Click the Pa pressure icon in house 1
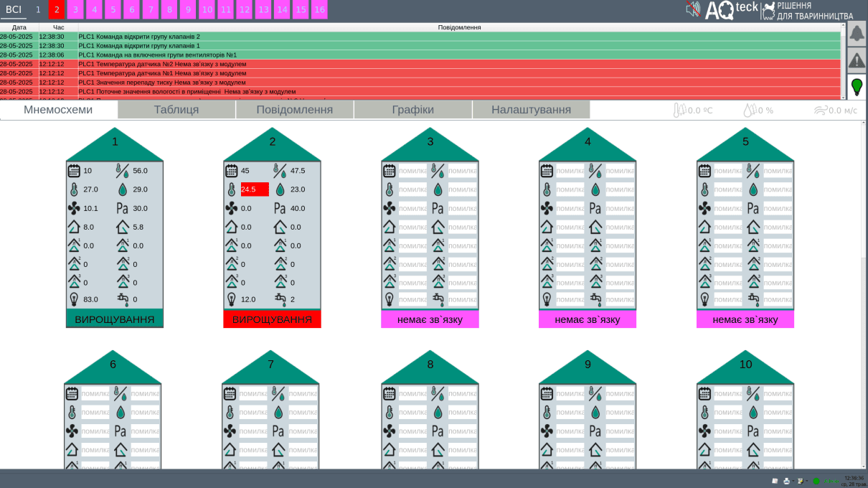The height and width of the screenshot is (488, 868). (121, 209)
